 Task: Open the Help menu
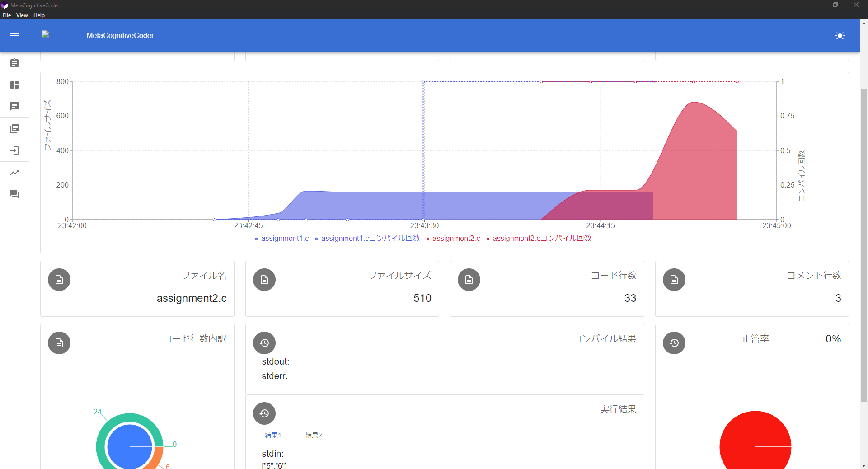point(39,15)
